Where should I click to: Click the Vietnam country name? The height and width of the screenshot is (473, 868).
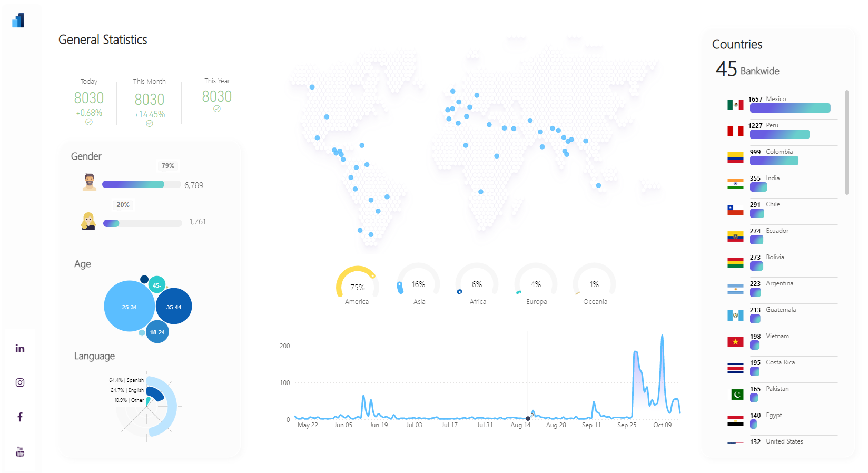(x=777, y=336)
